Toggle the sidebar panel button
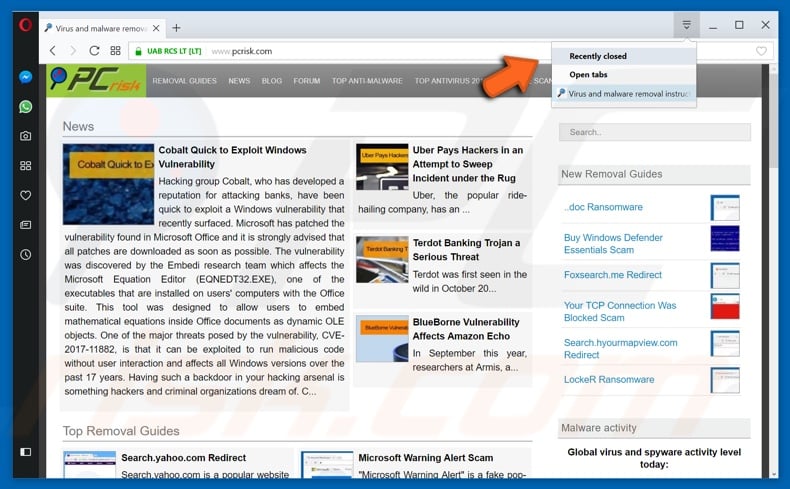Viewport: 790px width, 489px height. 25,452
